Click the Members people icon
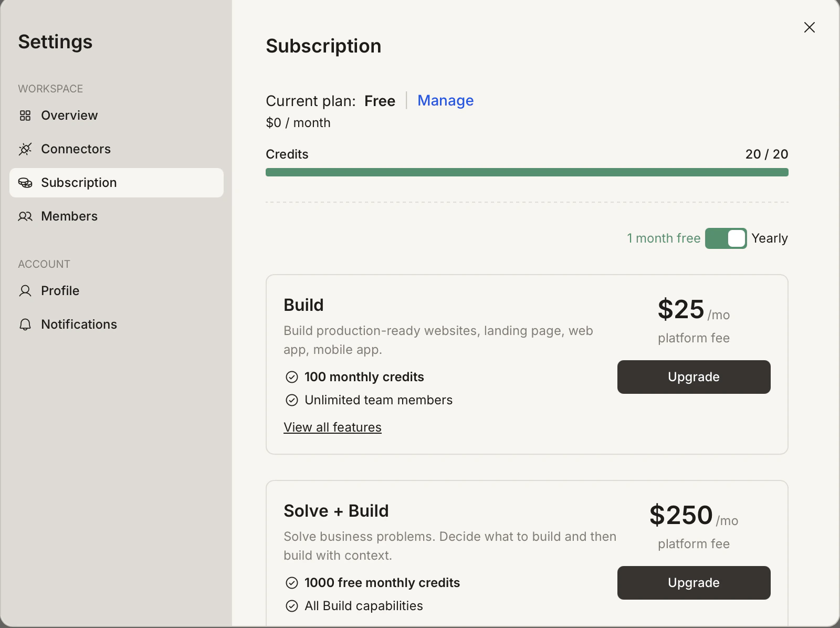840x628 pixels. [x=25, y=216]
